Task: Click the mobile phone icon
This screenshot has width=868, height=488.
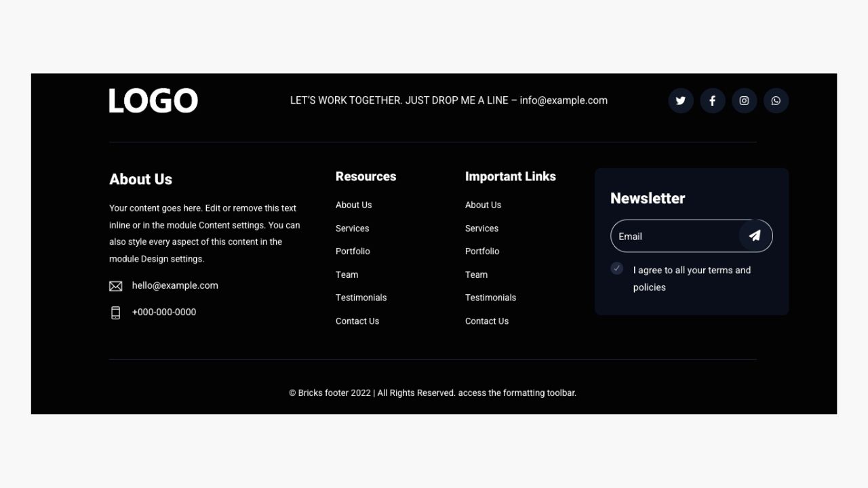Action: pos(116,312)
